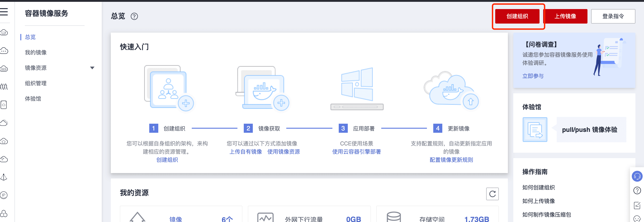This screenshot has width=644, height=222.
Task: Open the IP icon in left sidebar
Action: click(x=4, y=195)
